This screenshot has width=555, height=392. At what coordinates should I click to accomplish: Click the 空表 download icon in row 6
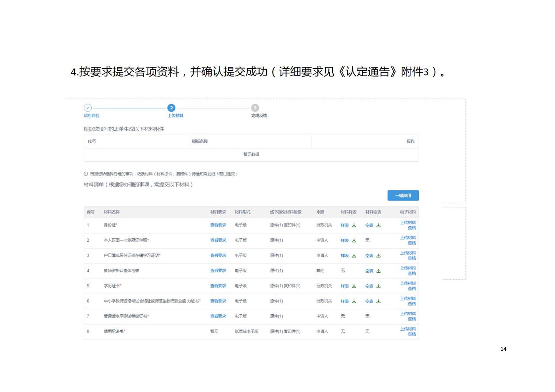[x=378, y=301]
